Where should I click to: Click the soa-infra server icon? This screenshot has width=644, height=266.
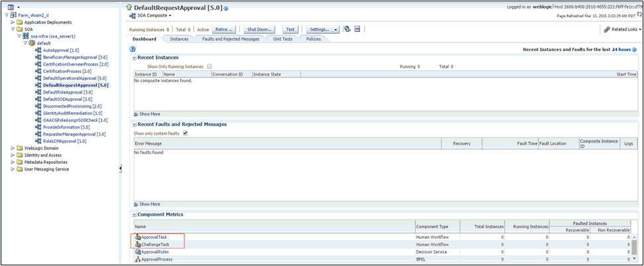pos(26,36)
